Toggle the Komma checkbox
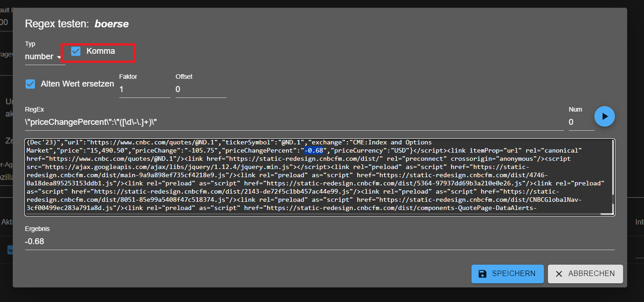The image size is (644, 302). click(x=76, y=51)
